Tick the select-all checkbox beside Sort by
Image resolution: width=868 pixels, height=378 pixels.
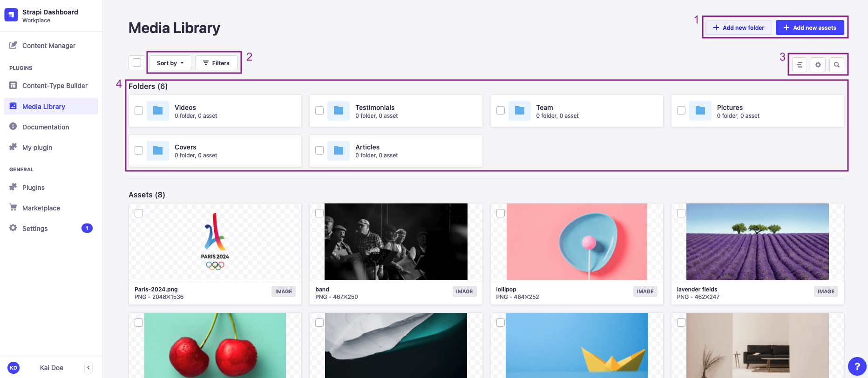pyautogui.click(x=137, y=62)
